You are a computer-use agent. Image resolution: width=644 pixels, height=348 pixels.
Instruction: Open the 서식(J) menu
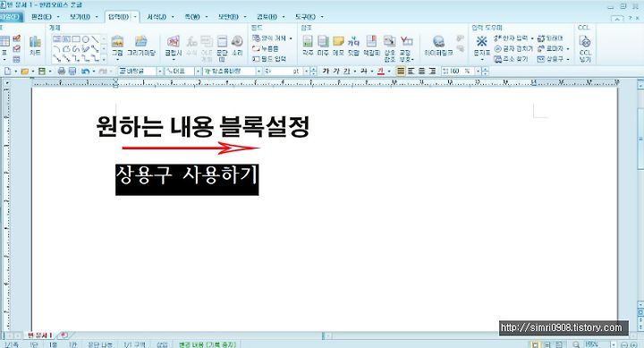coord(157,17)
